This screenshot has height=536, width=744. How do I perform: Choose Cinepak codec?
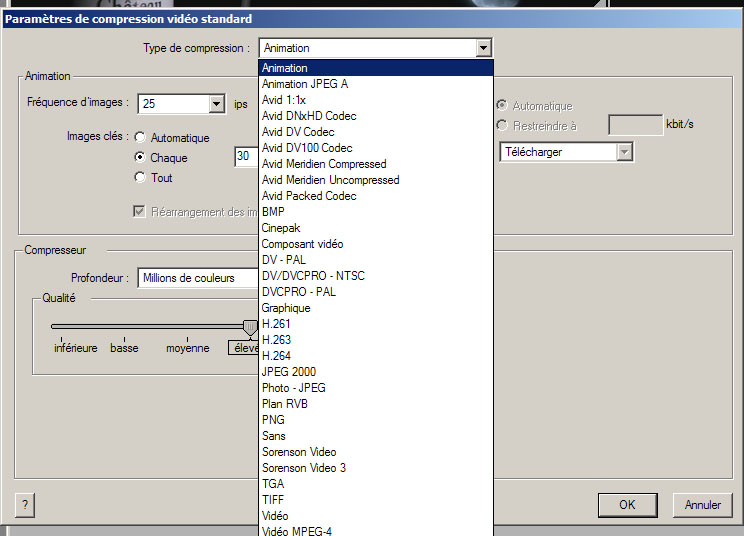376,228
